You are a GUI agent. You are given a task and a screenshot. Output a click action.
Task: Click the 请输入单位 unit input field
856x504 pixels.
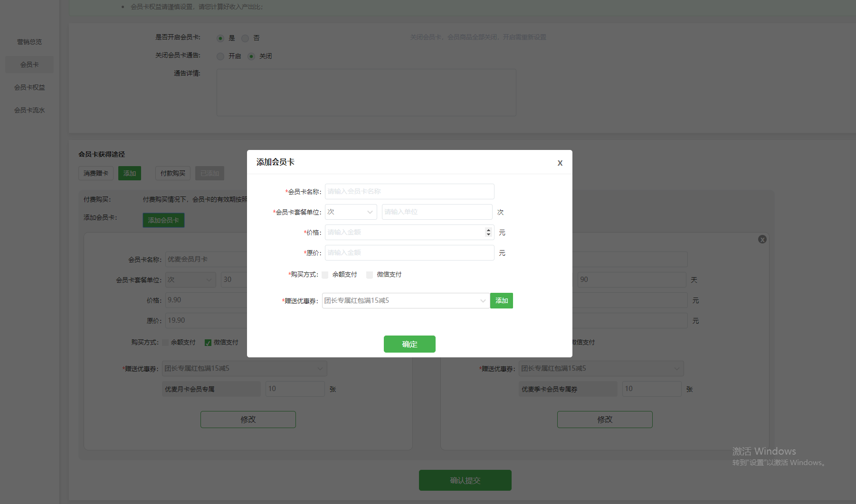click(437, 212)
